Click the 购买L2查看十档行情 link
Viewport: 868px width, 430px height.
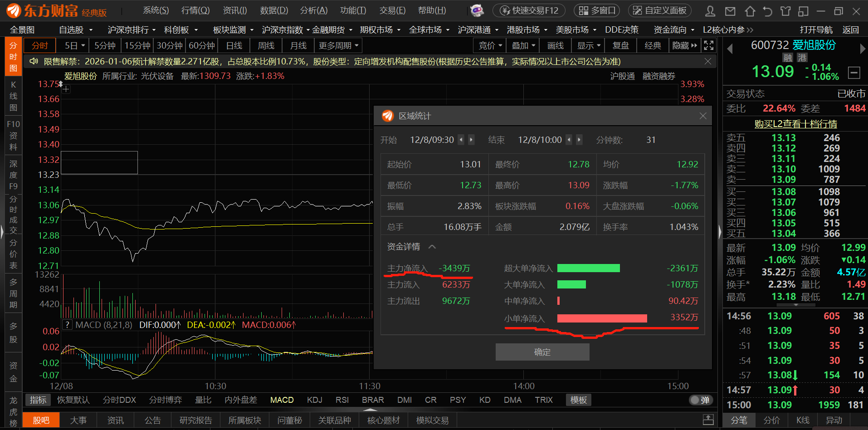tap(795, 124)
